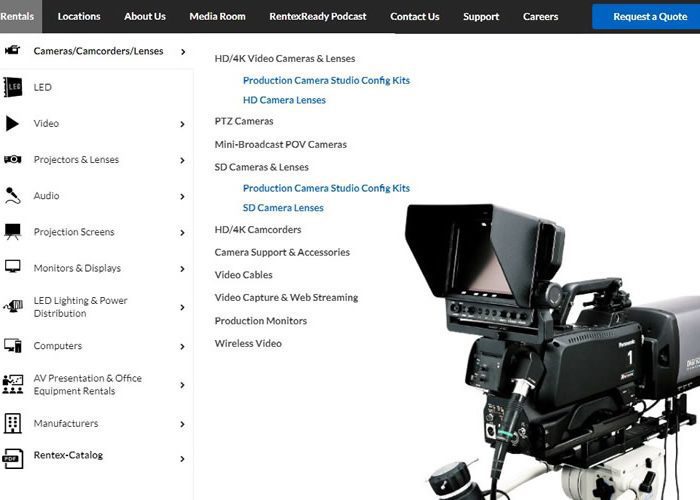Expand the Rentex-Catalog chevron
700x500 pixels.
[x=182, y=459]
